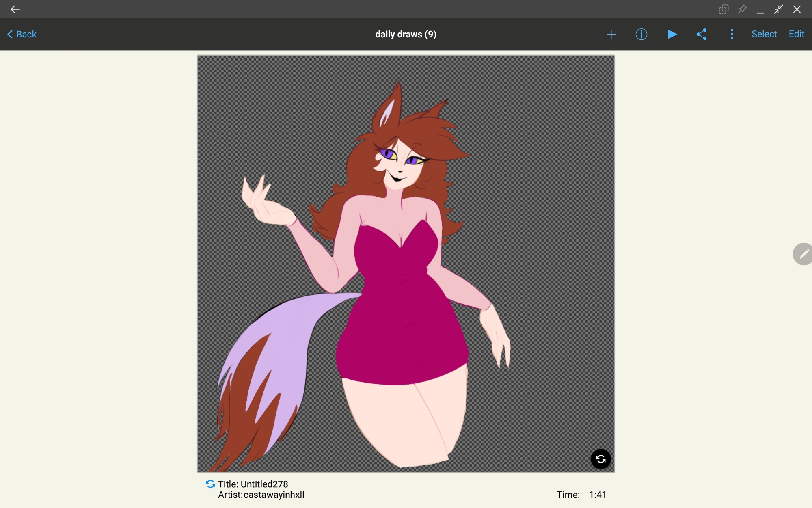
Task: Open artwork info with the circled i icon
Action: coord(641,35)
